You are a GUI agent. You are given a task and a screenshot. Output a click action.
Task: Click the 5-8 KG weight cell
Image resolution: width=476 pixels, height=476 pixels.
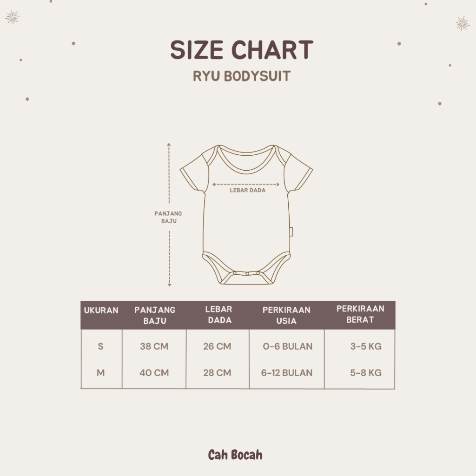366,373
